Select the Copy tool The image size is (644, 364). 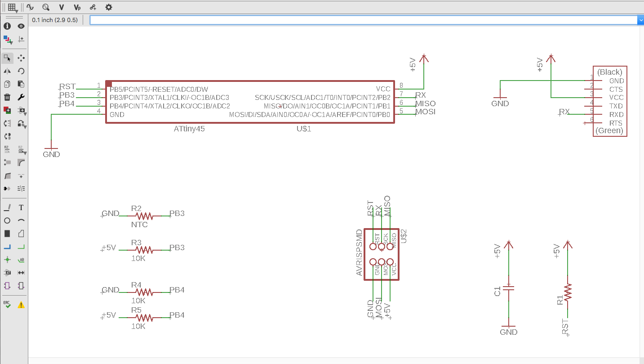tap(7, 84)
